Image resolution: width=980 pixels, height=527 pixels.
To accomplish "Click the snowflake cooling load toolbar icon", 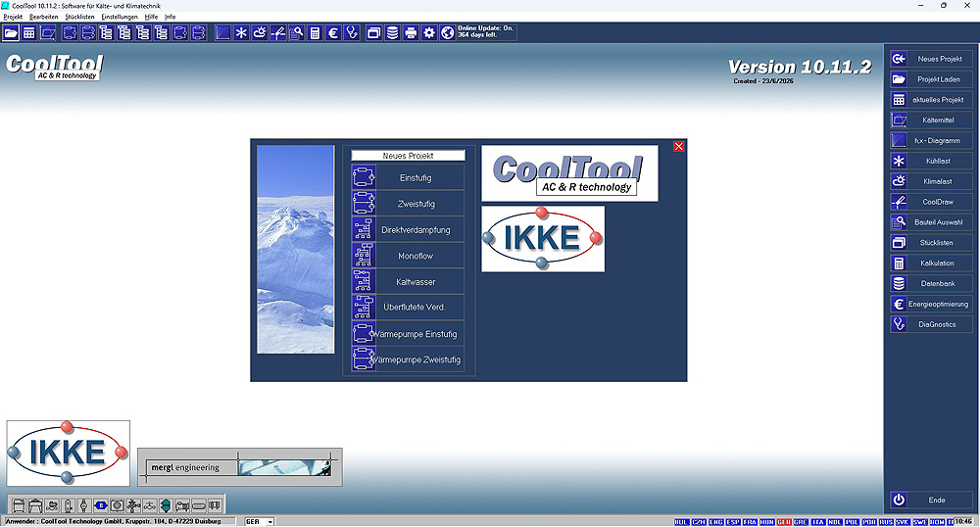I will (x=241, y=33).
